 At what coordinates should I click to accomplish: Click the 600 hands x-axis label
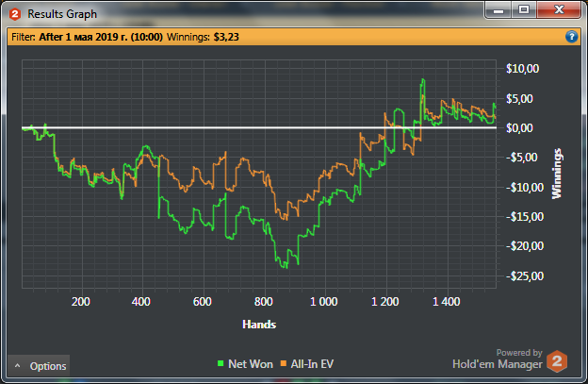pyautogui.click(x=202, y=301)
